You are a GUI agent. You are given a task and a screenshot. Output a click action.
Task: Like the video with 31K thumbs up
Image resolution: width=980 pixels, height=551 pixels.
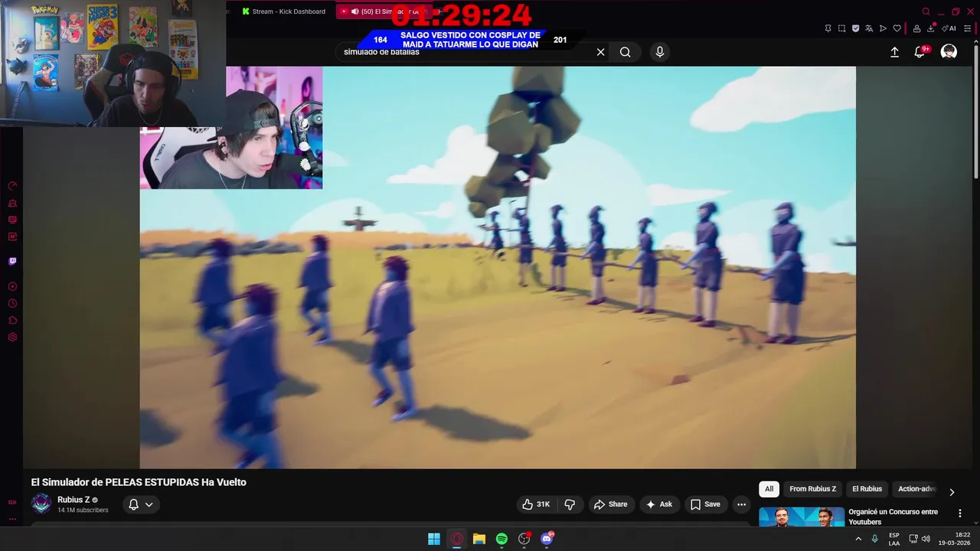pos(536,504)
